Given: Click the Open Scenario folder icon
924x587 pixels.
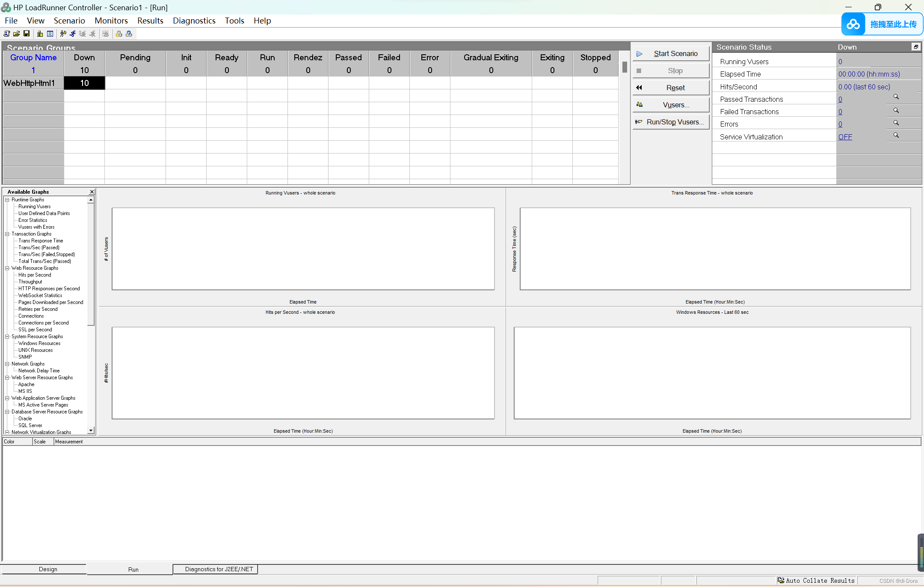Looking at the screenshot, I should (x=16, y=34).
